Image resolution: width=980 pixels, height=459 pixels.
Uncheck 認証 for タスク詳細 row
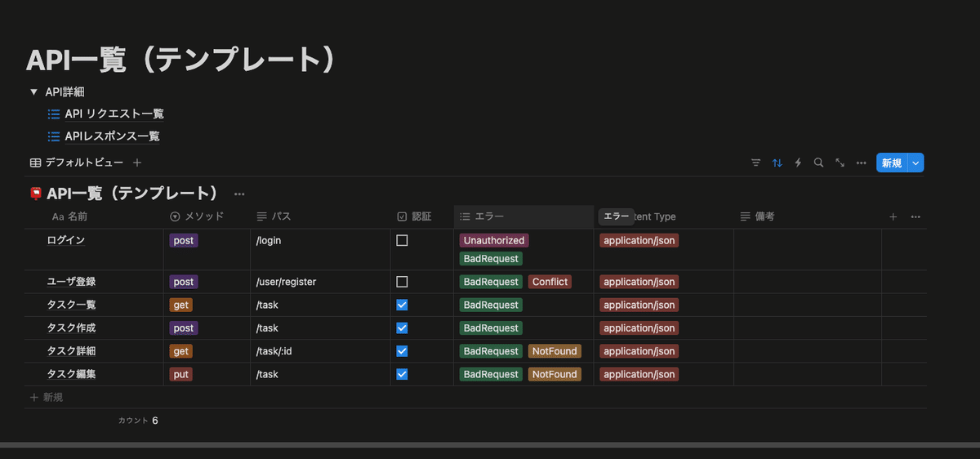tap(402, 351)
